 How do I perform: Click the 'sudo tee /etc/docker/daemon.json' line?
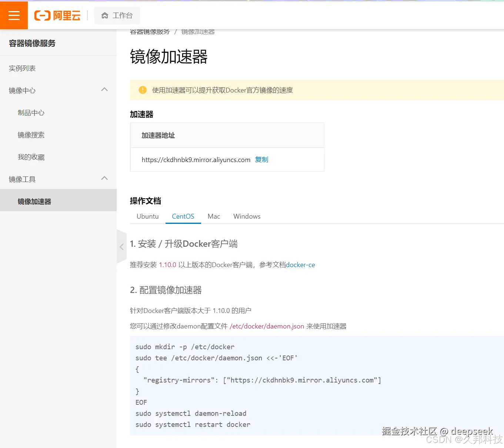[x=216, y=358]
